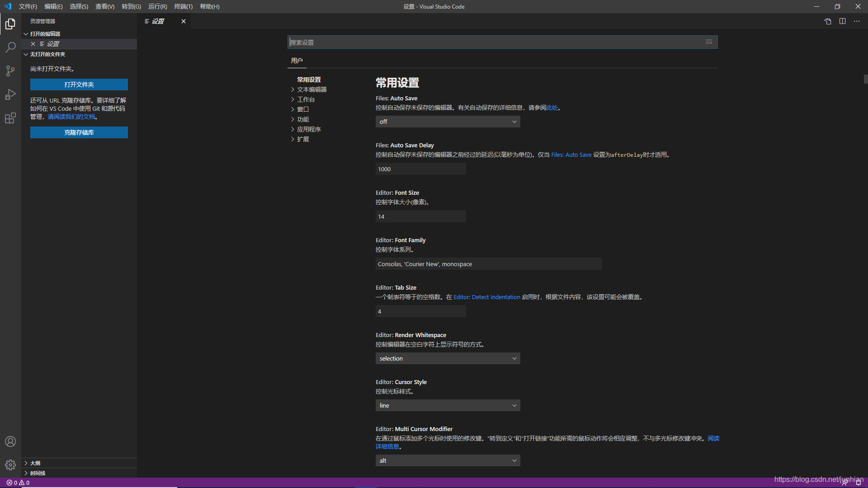This screenshot has height=488, width=868.
Task: Open the More Actions ellipsis menu
Action: 857,21
